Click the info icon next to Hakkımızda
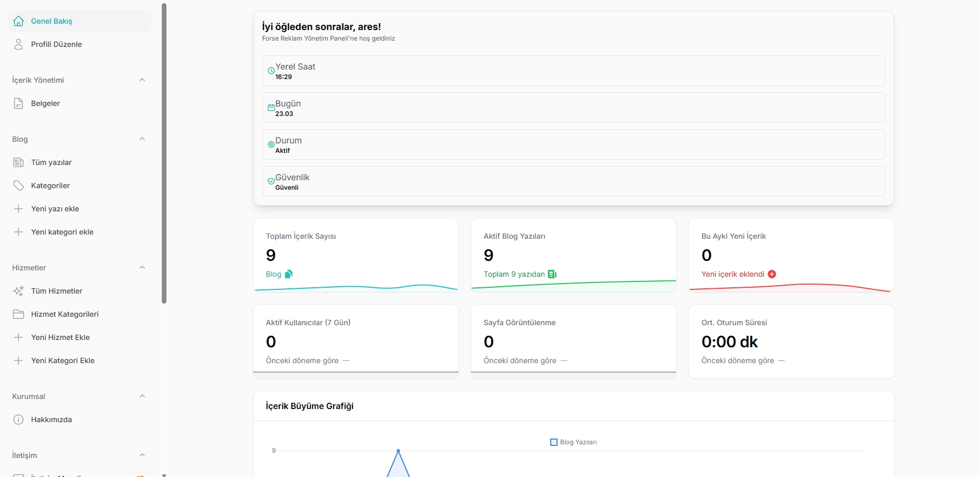The height and width of the screenshot is (477, 980). tap(18, 420)
